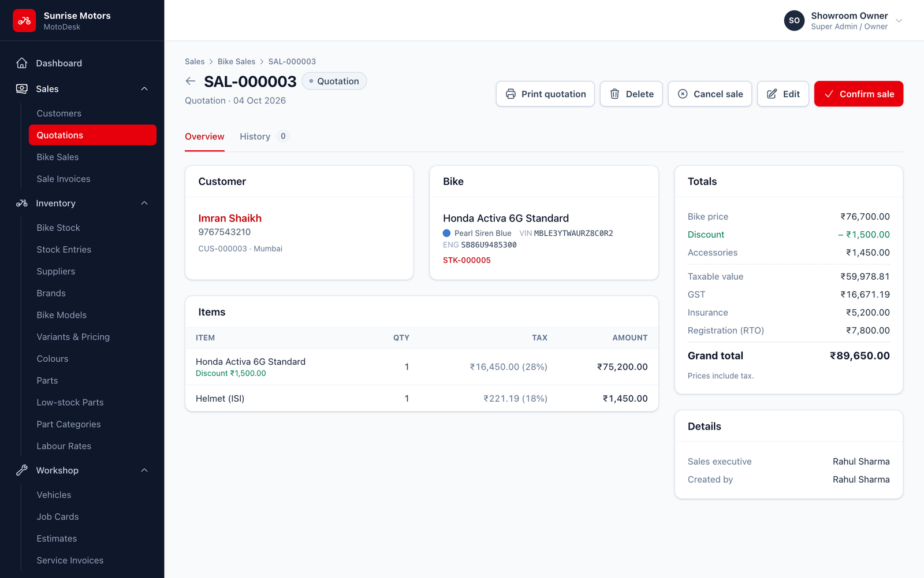Click the Workshop wrench icon
Viewport: 924px width, 578px height.
tap(22, 470)
